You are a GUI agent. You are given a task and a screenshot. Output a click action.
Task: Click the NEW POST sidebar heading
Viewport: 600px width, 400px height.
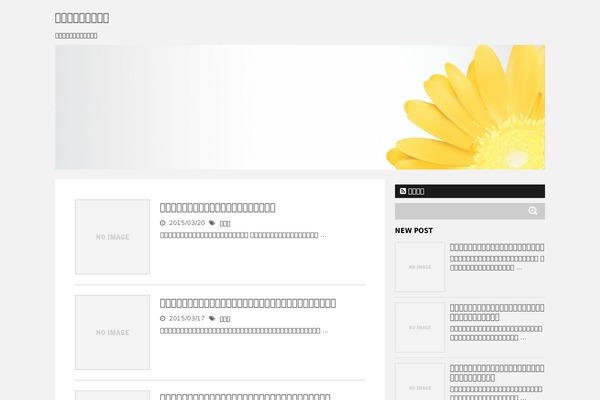click(x=414, y=230)
